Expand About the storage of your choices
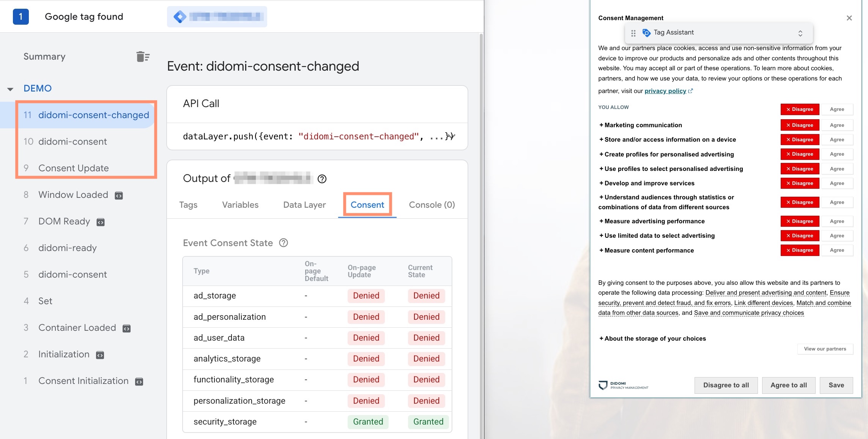Screen dimensions: 868x439 [x=652, y=338]
